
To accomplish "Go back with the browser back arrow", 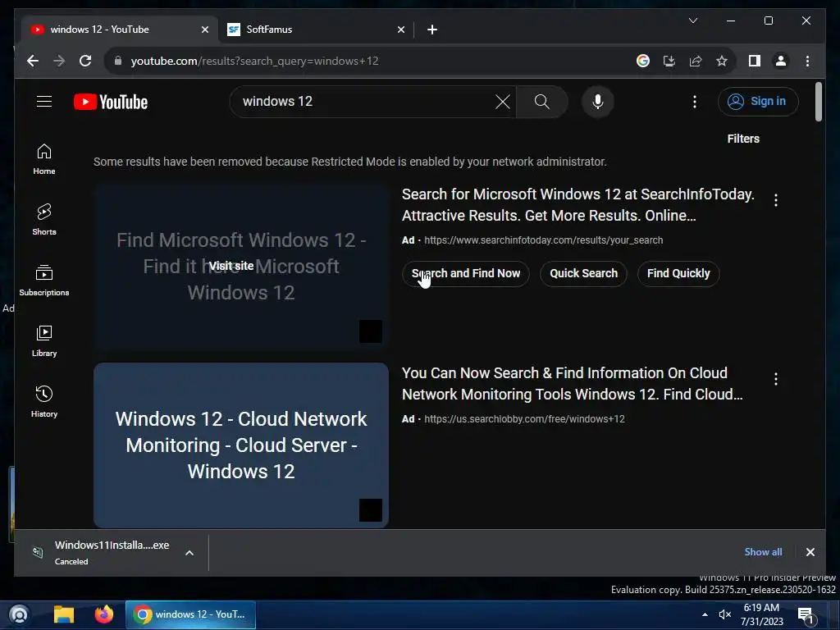I will (x=33, y=61).
